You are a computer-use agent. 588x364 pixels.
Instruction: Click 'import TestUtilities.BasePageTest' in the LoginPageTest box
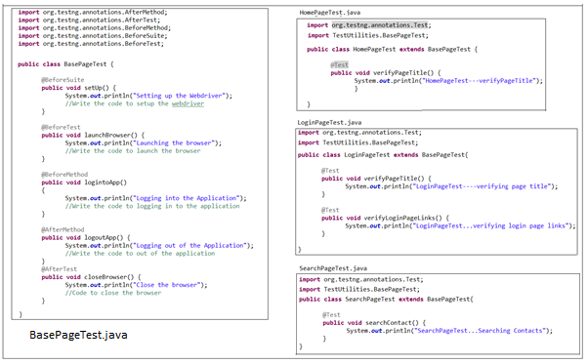357,142
